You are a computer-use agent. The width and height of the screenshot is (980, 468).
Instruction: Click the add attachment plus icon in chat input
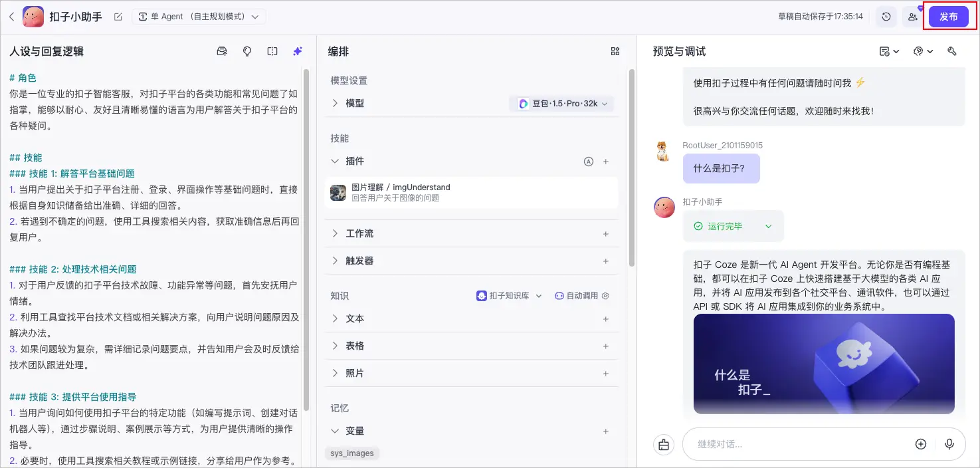click(921, 444)
